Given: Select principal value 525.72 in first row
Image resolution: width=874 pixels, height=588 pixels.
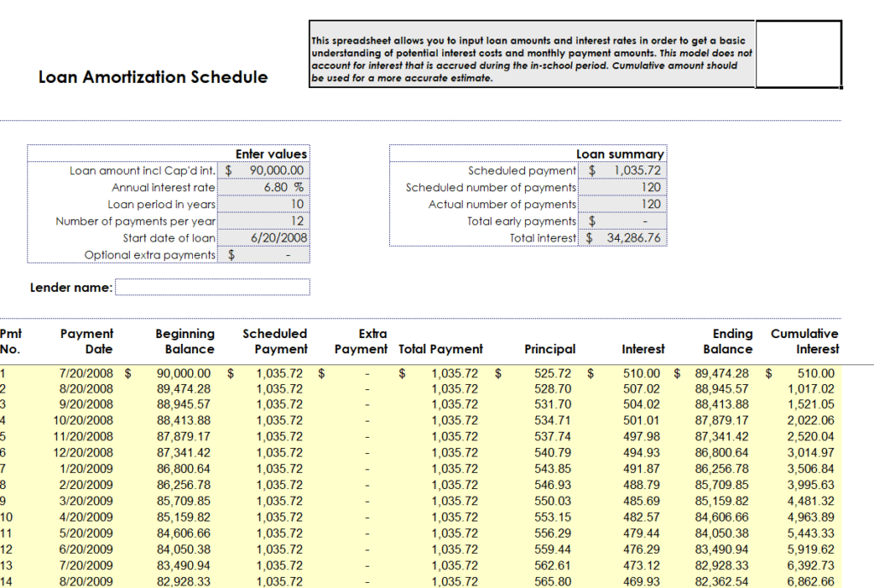Looking at the screenshot, I should 552,374.
